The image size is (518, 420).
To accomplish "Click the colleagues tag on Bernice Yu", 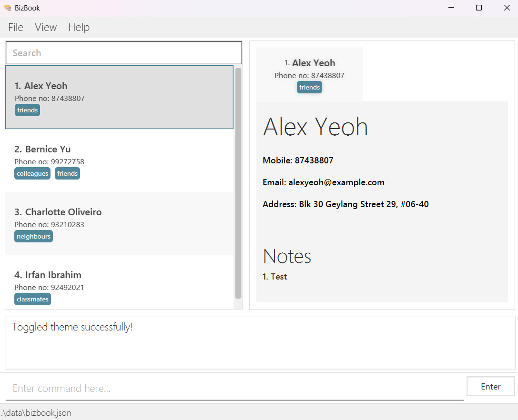I will coord(32,173).
